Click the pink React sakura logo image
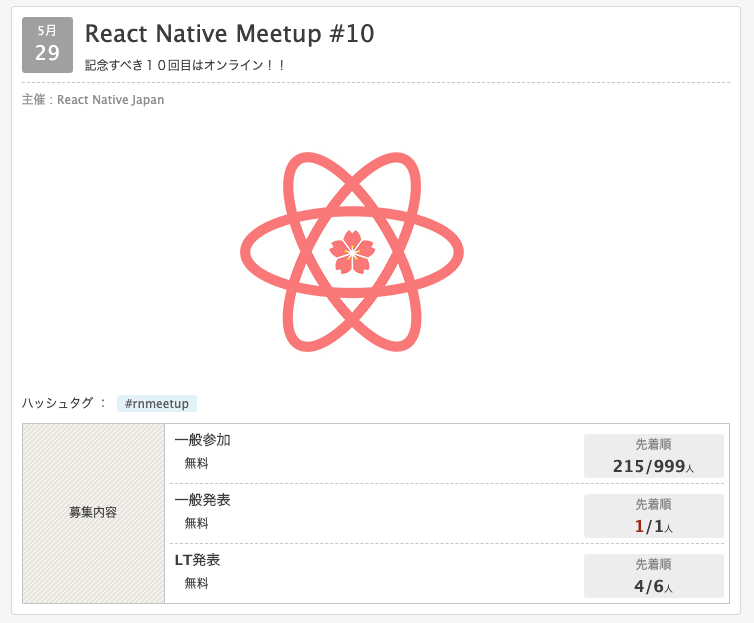 [x=352, y=252]
